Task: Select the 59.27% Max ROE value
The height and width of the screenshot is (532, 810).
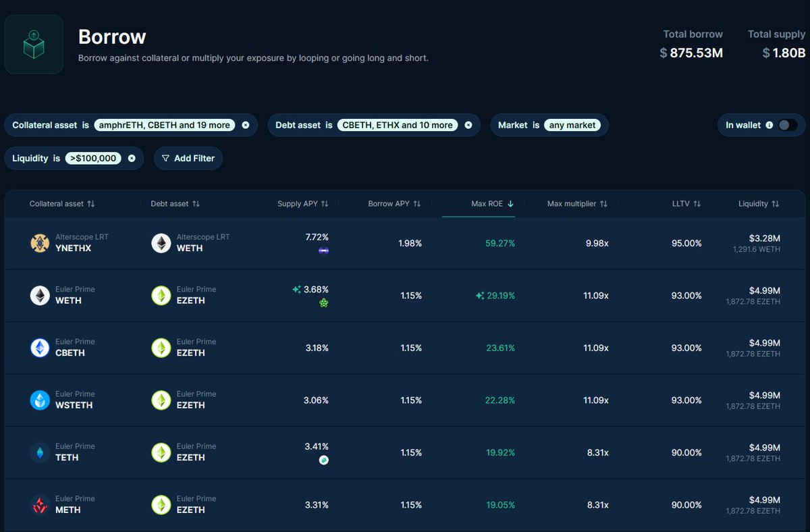Action: tap(500, 243)
